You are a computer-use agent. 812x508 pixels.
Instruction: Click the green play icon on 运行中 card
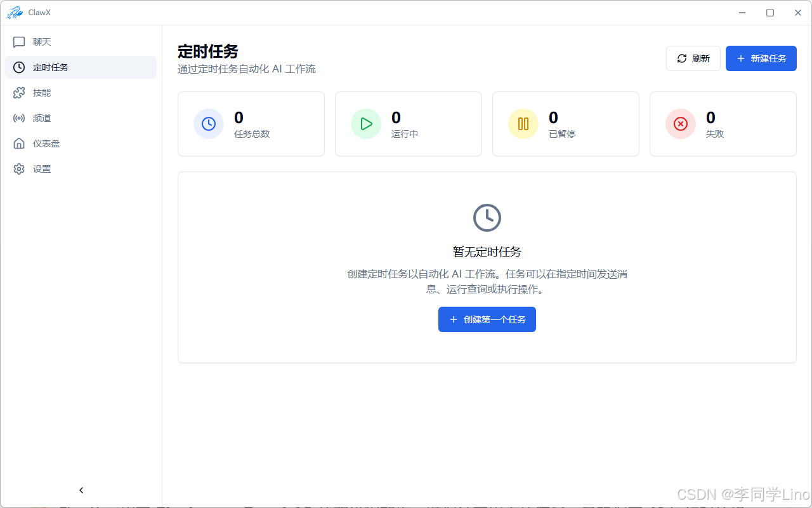pyautogui.click(x=366, y=123)
